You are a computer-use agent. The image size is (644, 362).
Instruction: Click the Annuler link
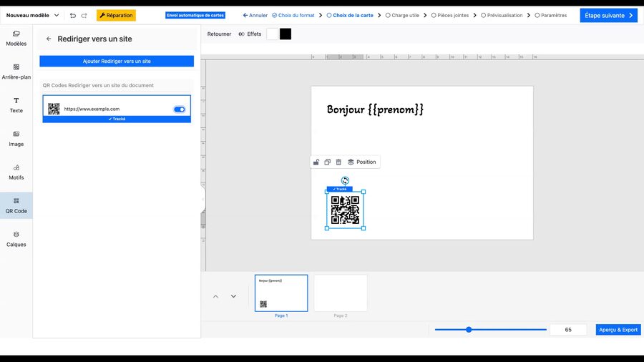255,16
